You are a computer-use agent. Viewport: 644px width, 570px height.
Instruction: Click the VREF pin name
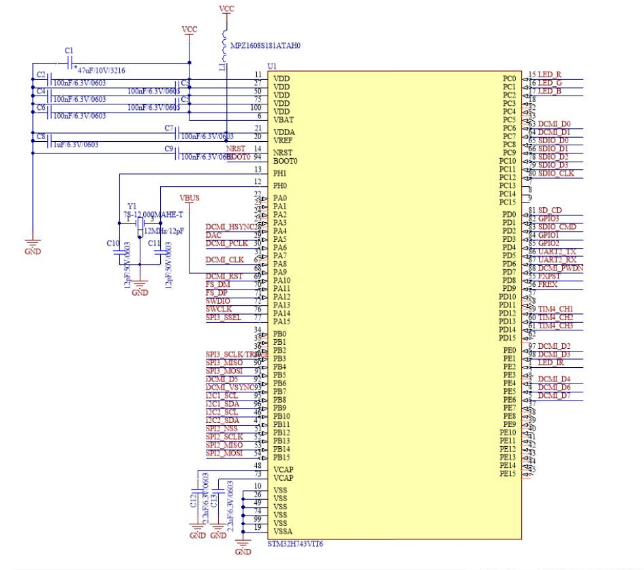283,140
